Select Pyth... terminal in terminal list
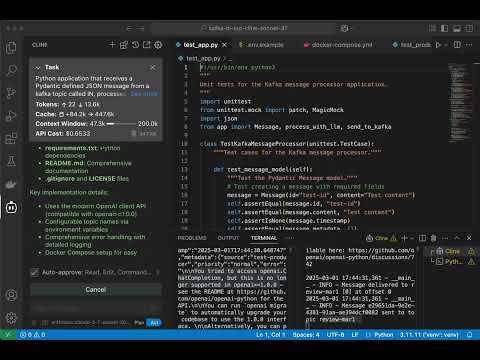The height and width of the screenshot is (360, 480). (451, 262)
